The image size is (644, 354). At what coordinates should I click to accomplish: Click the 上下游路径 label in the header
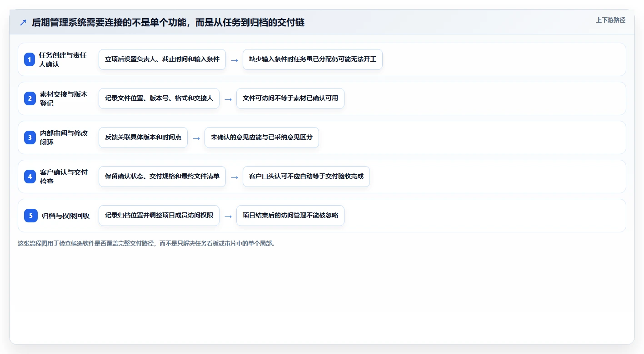click(610, 20)
